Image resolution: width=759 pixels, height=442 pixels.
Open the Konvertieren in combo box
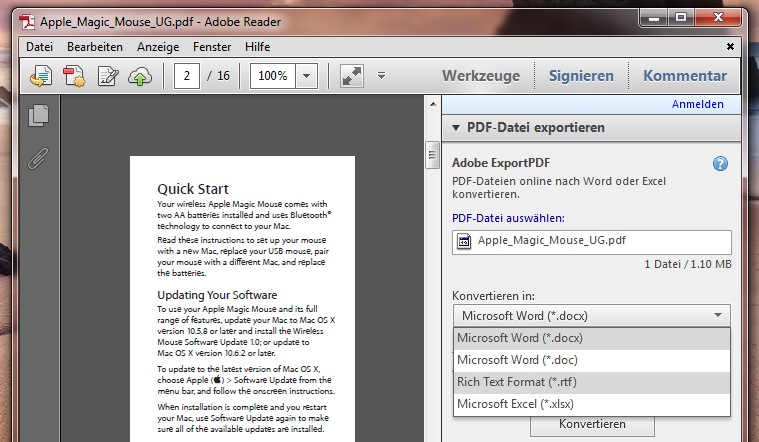point(592,316)
